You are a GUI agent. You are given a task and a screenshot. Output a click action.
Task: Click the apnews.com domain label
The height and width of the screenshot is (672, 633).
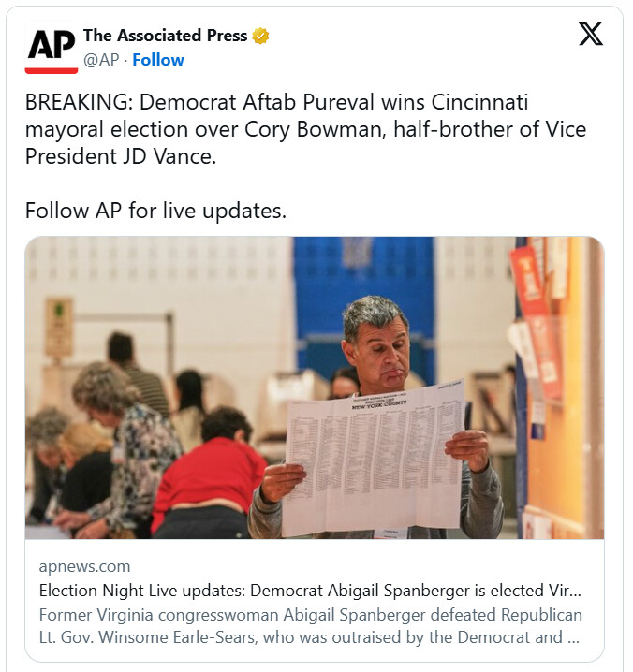click(84, 566)
